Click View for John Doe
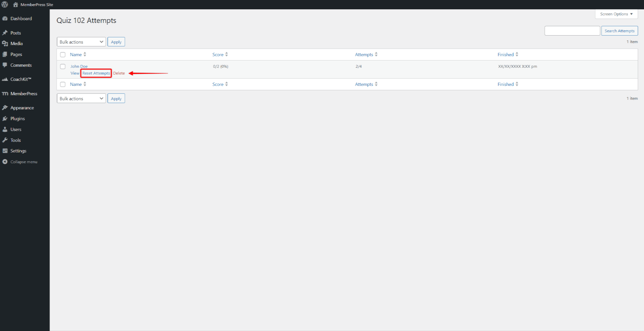 74,73
